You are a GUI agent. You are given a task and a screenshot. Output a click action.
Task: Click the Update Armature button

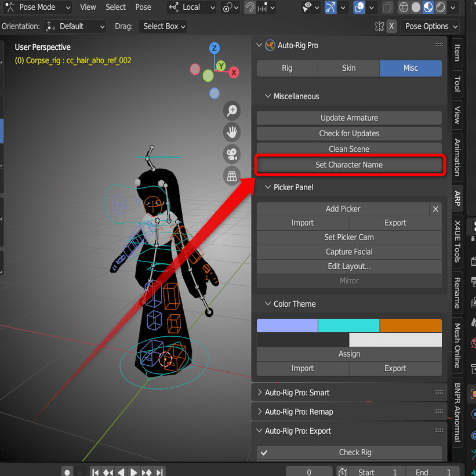(x=349, y=118)
